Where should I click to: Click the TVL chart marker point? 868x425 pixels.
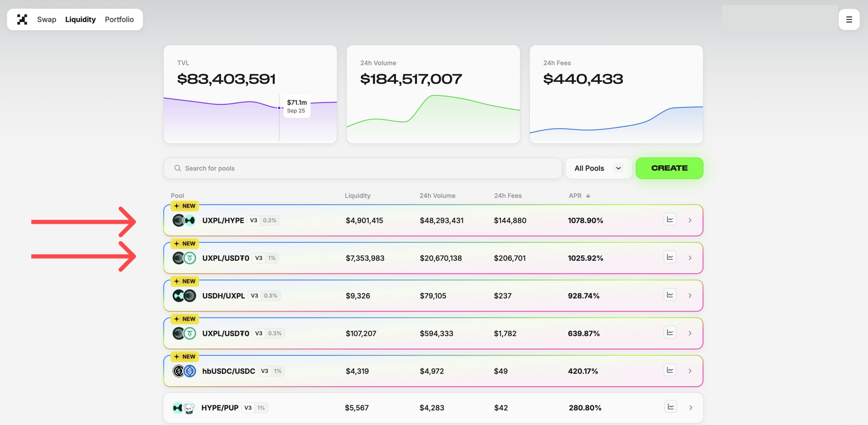pos(279,108)
